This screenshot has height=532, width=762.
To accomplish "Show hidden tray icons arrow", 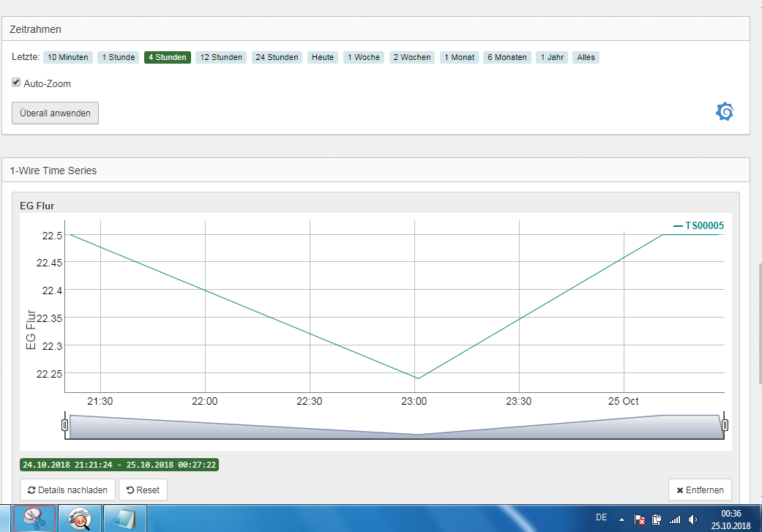I will (x=621, y=520).
